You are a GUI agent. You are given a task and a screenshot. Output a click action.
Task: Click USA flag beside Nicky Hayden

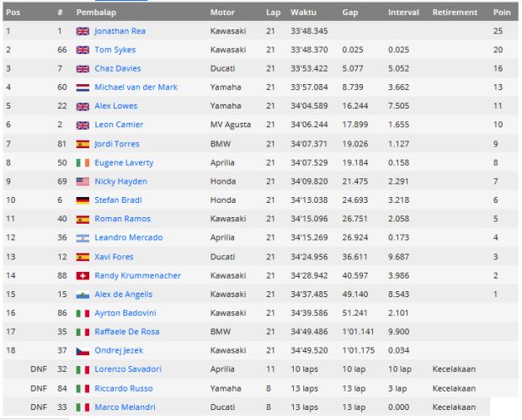[83, 181]
